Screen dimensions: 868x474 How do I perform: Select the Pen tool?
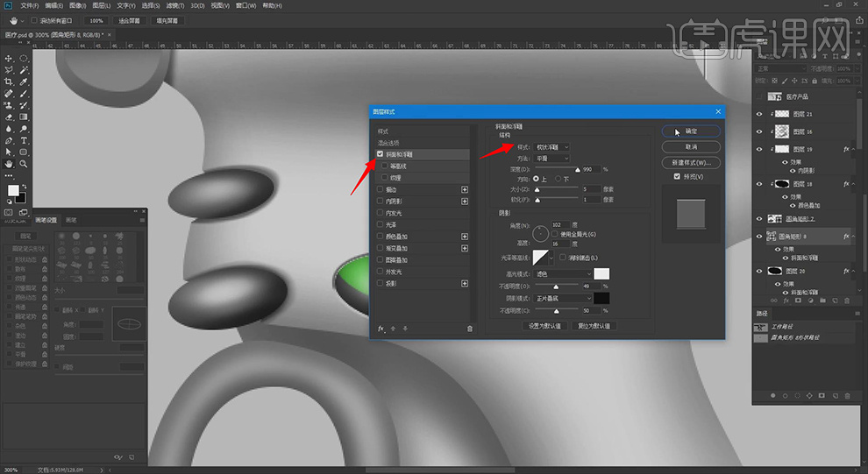pos(9,140)
